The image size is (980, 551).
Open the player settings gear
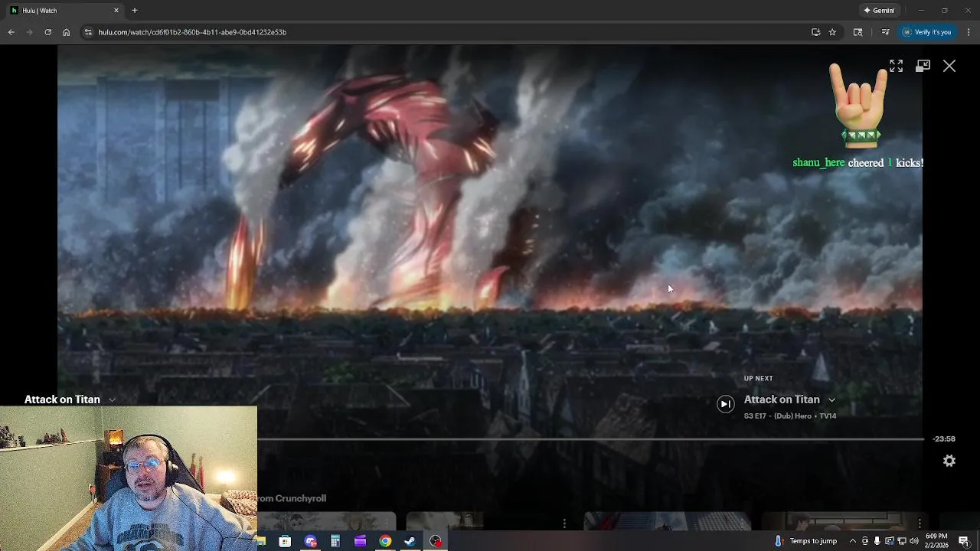(x=949, y=461)
